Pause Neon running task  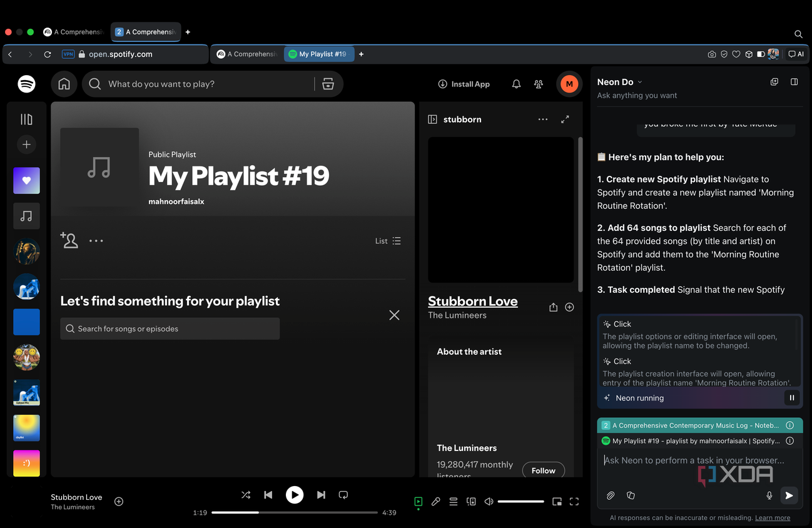point(792,397)
